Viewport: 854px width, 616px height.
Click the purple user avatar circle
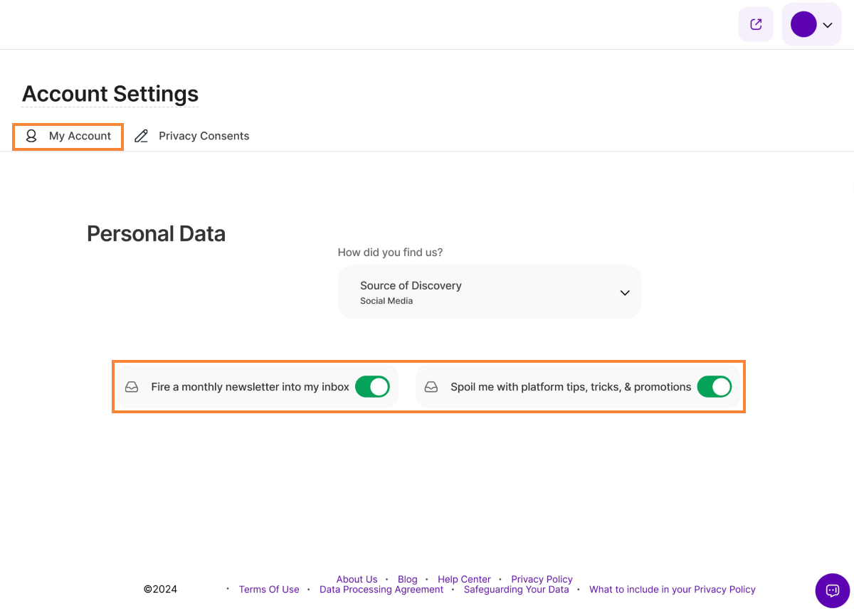803,25
